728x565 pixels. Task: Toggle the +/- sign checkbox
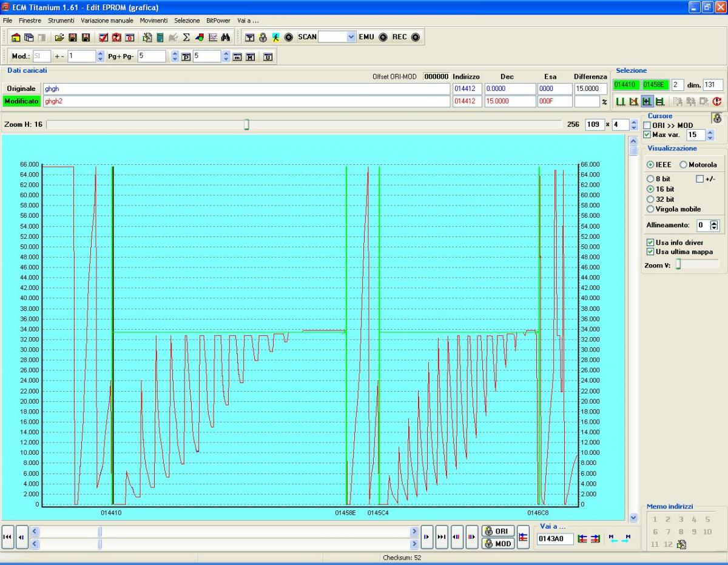(700, 179)
